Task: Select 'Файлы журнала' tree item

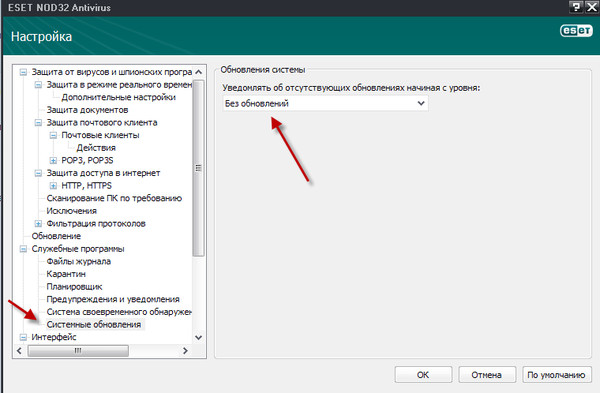Action: (78, 261)
